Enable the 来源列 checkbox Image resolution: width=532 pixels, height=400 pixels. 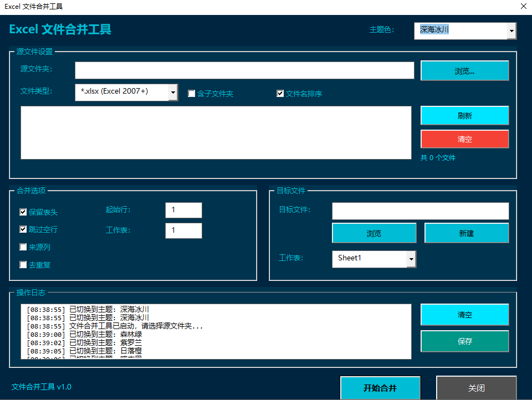(x=23, y=247)
